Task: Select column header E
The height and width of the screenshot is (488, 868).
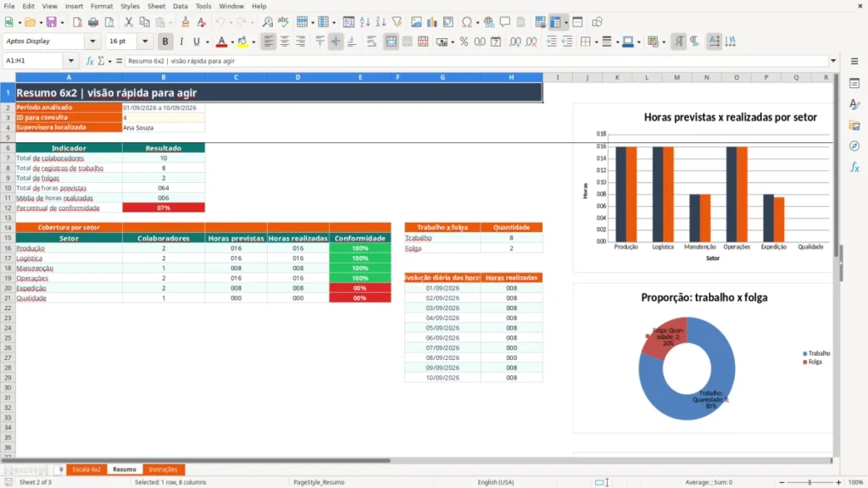Action: pos(359,77)
